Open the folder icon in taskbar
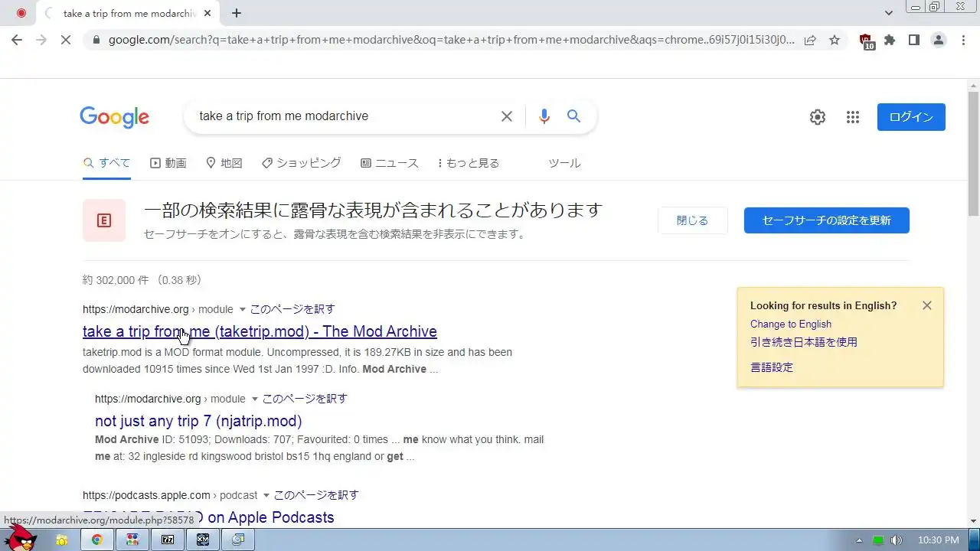This screenshot has width=980, height=551. pyautogui.click(x=61, y=540)
